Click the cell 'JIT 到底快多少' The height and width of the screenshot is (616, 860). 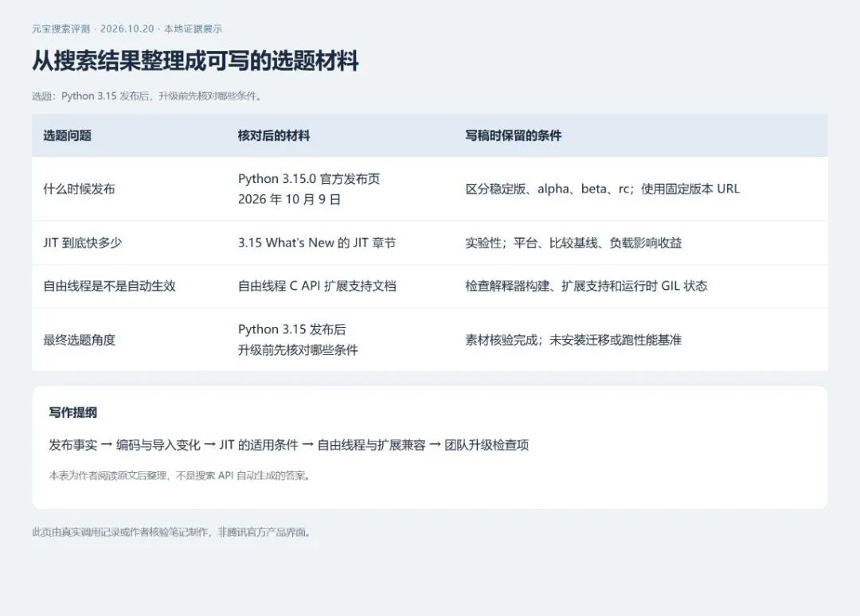82,243
